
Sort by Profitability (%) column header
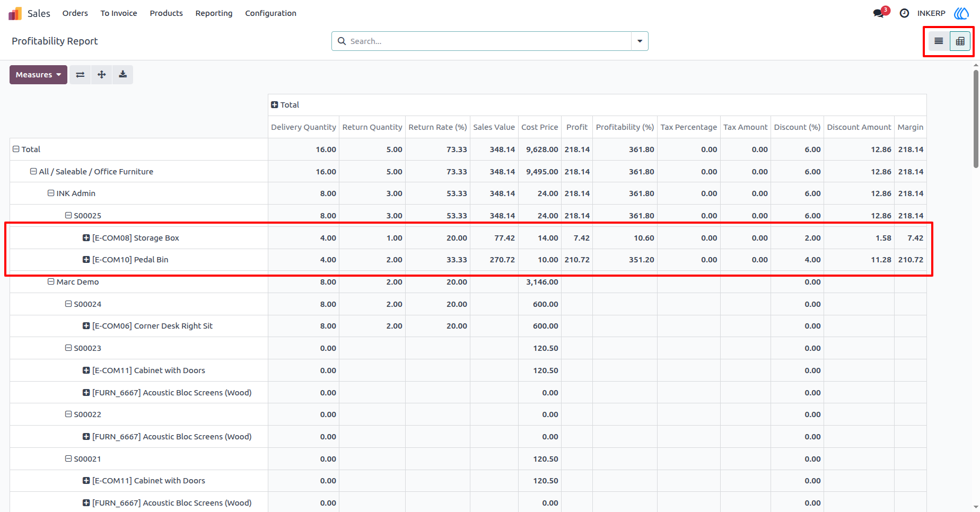click(625, 127)
